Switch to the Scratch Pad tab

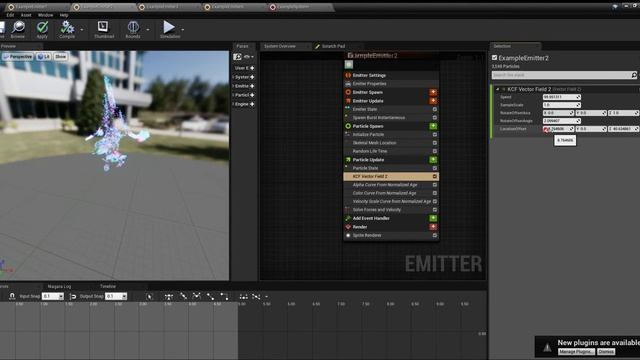333,46
